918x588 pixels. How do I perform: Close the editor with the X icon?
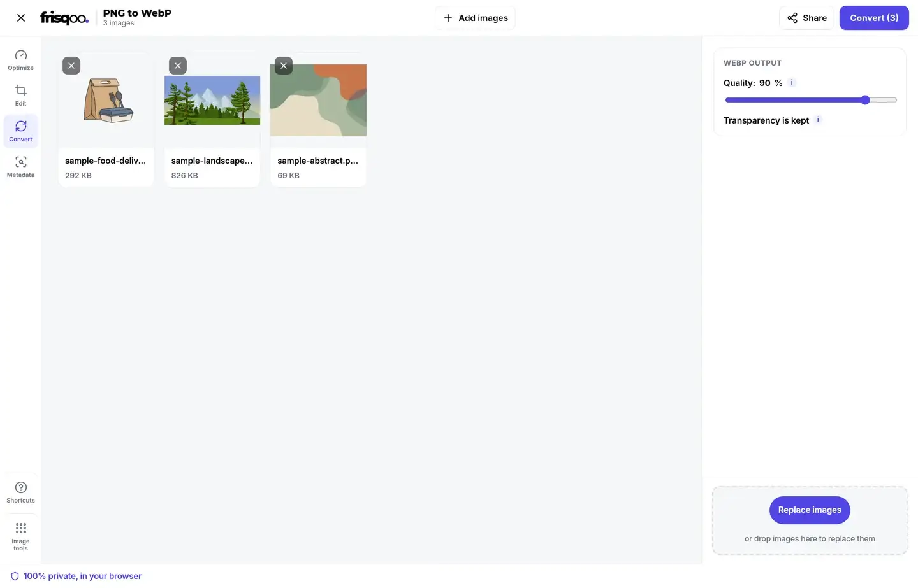coord(21,18)
